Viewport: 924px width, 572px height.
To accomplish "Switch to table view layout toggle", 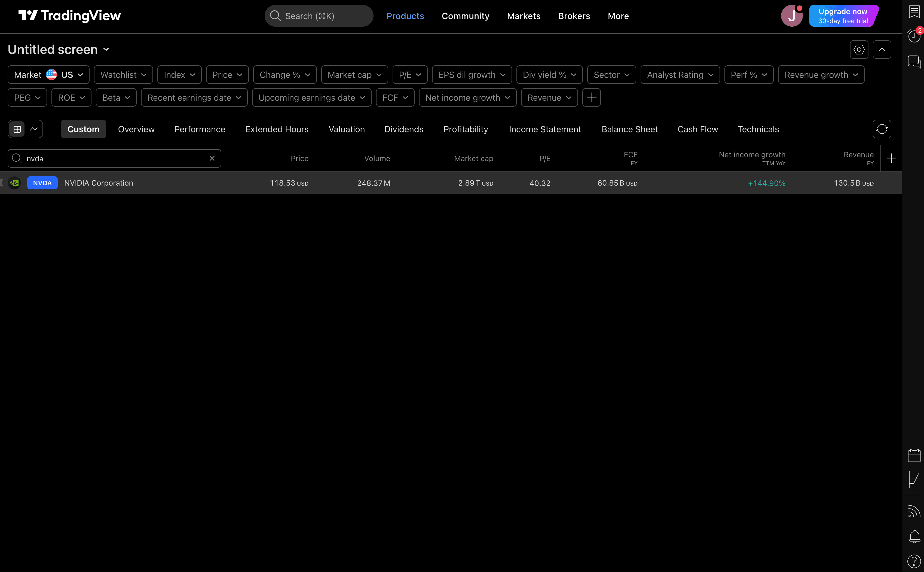I will click(x=17, y=129).
